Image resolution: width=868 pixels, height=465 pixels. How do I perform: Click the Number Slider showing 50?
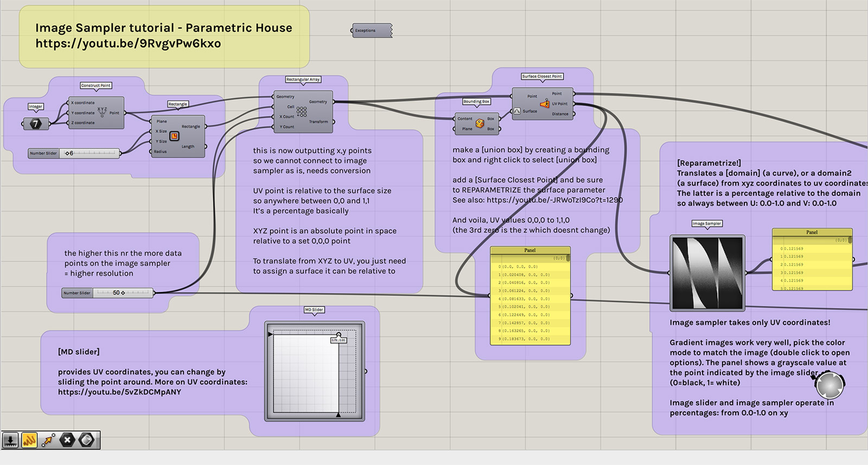(x=108, y=293)
